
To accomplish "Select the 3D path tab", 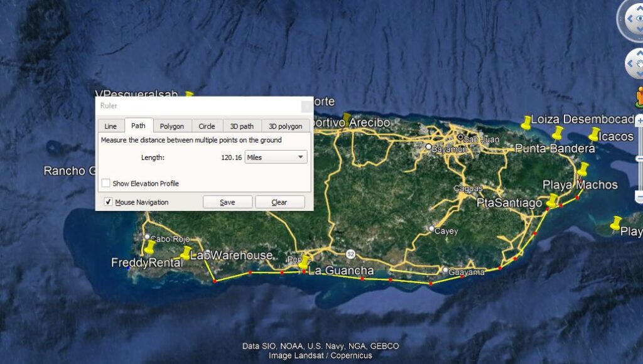I will (242, 126).
